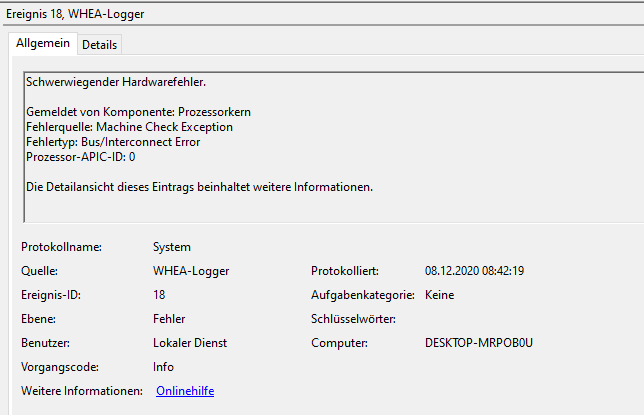Select the Allgemein tab
Viewport: 644px width, 415px height.
(43, 43)
